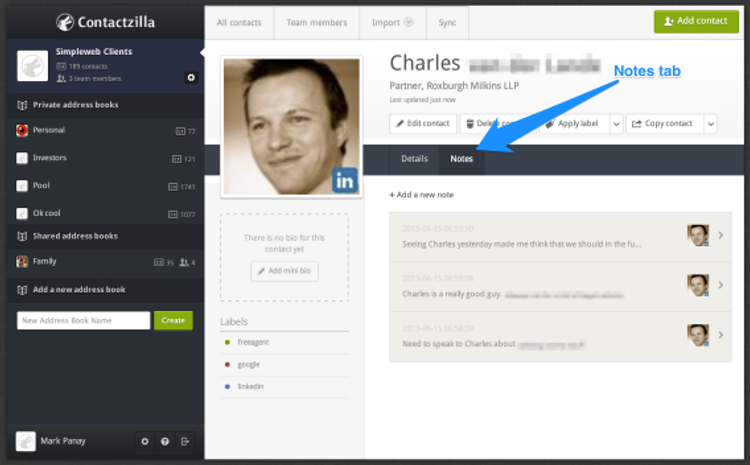Click the Apply label button
Image resolution: width=750 pixels, height=465 pixels.
pos(574,123)
